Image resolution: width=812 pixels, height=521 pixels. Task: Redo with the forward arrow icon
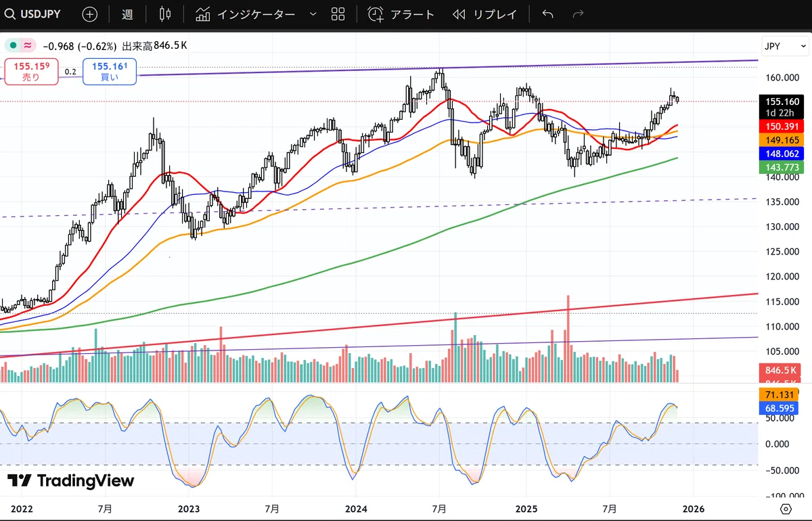pos(578,14)
